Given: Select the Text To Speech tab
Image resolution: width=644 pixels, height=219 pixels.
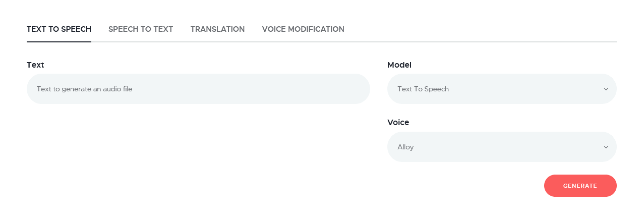Looking at the screenshot, I should tap(59, 29).
